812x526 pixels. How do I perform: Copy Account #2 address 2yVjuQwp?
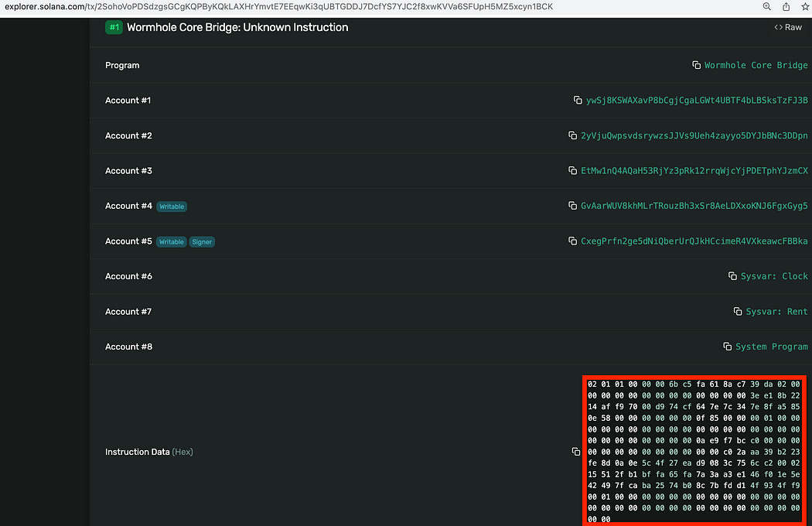pyautogui.click(x=573, y=136)
